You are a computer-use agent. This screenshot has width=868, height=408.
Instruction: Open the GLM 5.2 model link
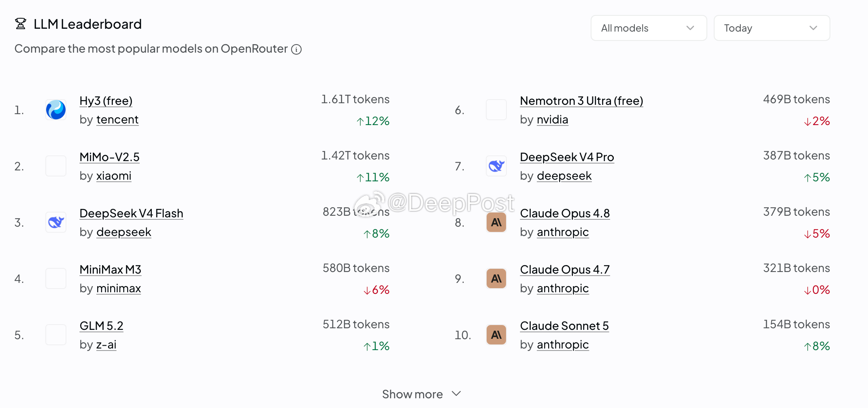pyautogui.click(x=101, y=326)
